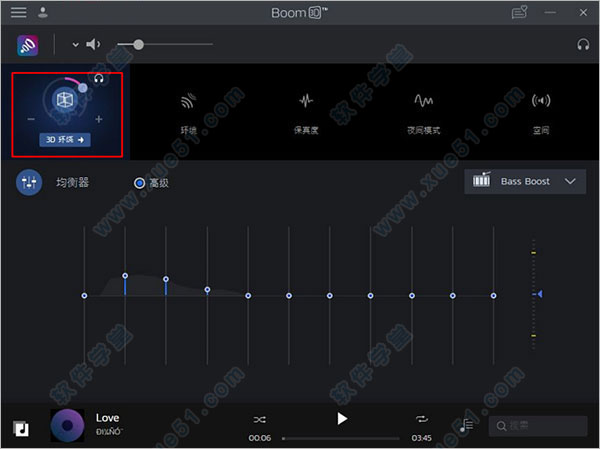Select the headphone icon on 3D surround tile

[x=99, y=78]
